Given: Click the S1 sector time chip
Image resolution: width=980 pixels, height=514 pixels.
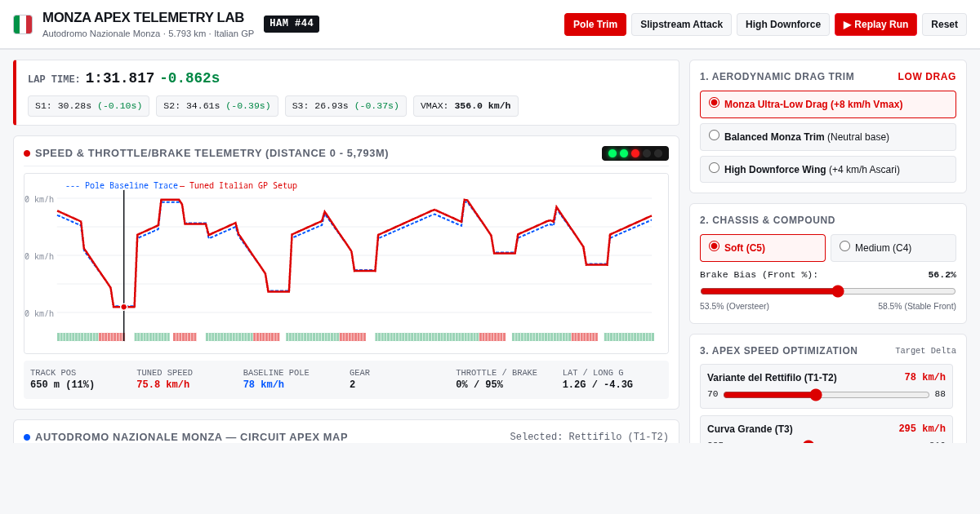Looking at the screenshot, I should (88, 106).
